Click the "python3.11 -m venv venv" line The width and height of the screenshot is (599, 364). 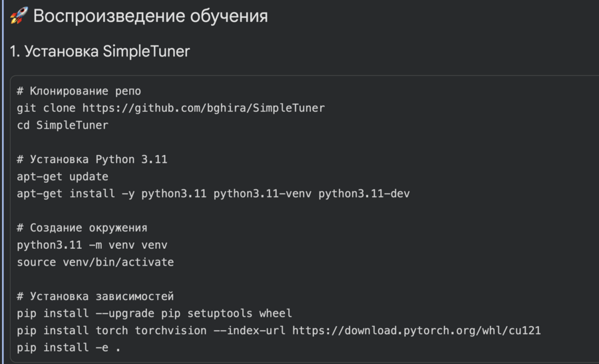tap(93, 245)
